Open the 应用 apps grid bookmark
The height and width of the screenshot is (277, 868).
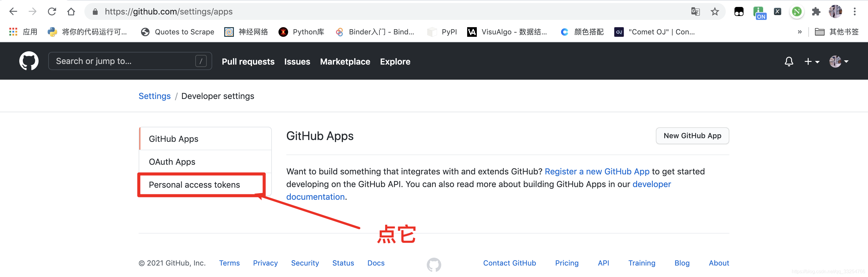23,32
